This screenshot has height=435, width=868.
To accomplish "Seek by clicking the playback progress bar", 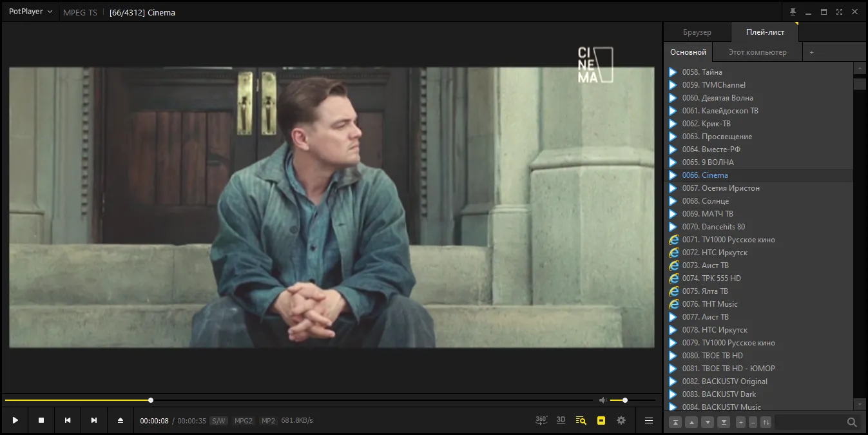I will coord(300,400).
